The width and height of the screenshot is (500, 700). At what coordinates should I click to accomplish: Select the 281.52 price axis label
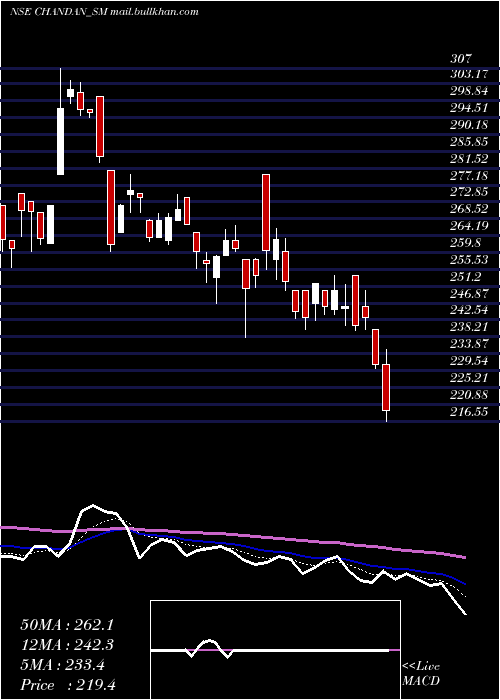click(469, 158)
